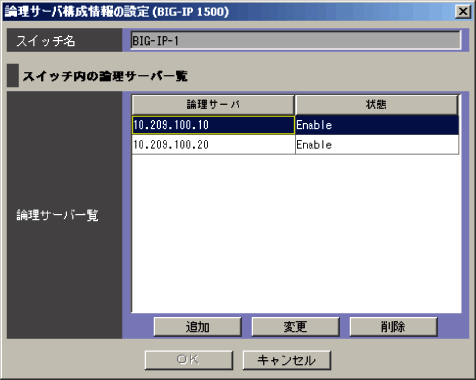
Task: Click the 削除 (Delete) button
Action: coord(393,327)
